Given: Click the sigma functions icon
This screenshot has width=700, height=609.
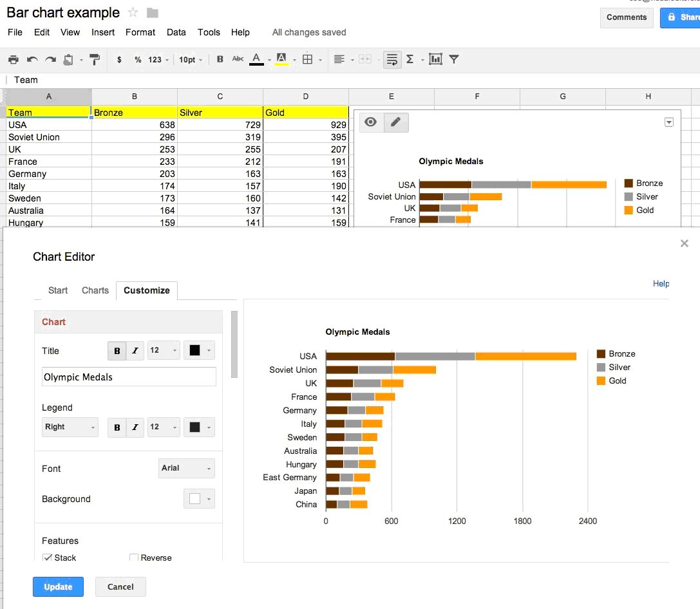Looking at the screenshot, I should click(x=410, y=59).
